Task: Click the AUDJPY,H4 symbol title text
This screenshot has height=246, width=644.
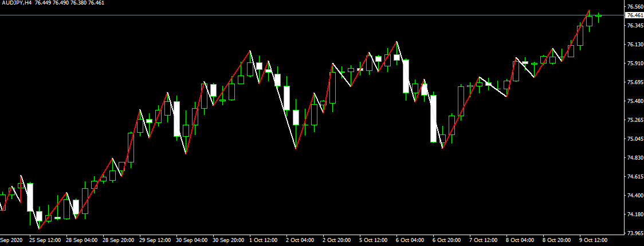Action: 17,3
